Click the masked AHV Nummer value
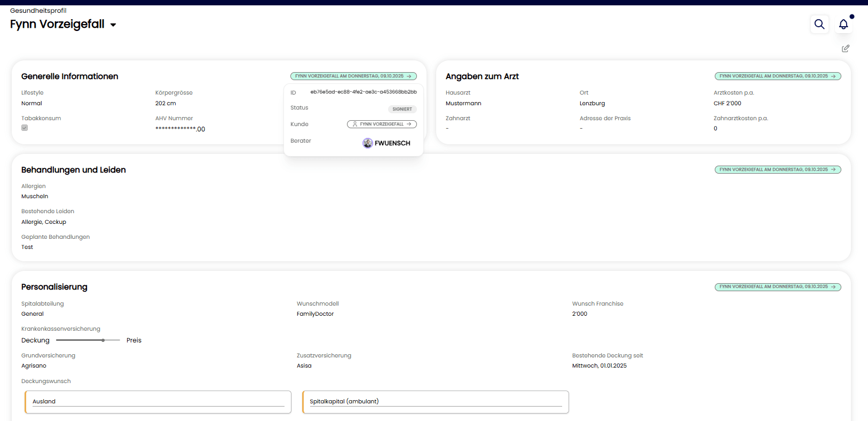 180,129
